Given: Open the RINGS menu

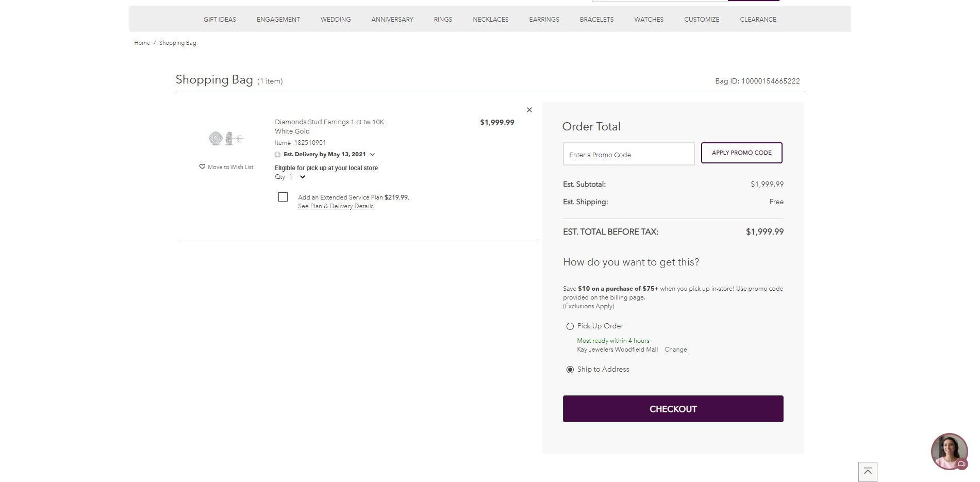Looking at the screenshot, I should point(442,19).
